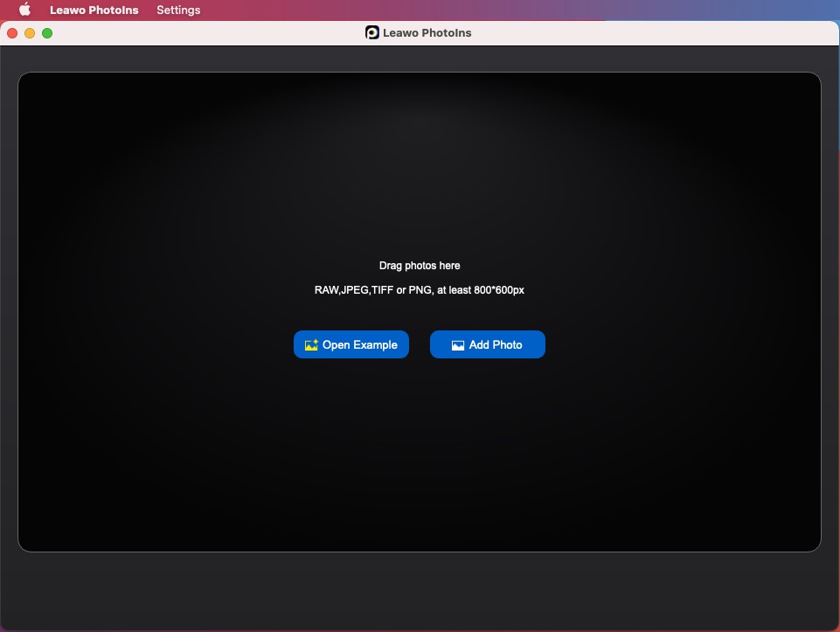840x632 pixels.
Task: Click the Open Example button
Action: (351, 344)
